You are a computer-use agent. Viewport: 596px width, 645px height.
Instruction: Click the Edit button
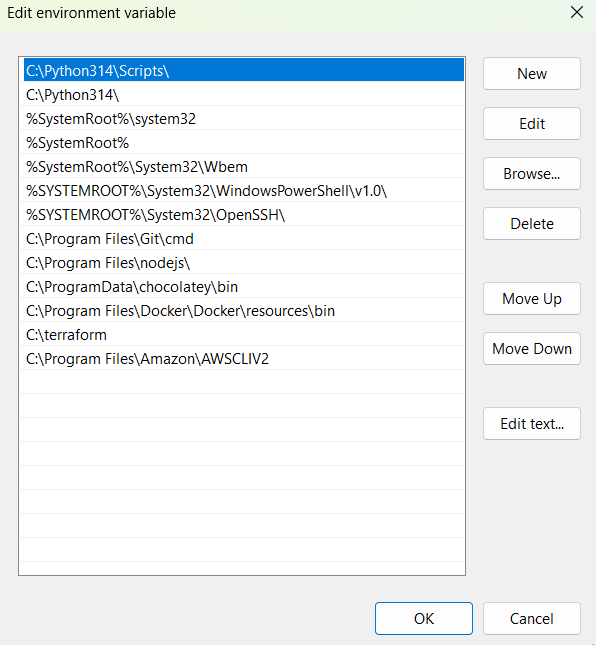[x=531, y=124]
